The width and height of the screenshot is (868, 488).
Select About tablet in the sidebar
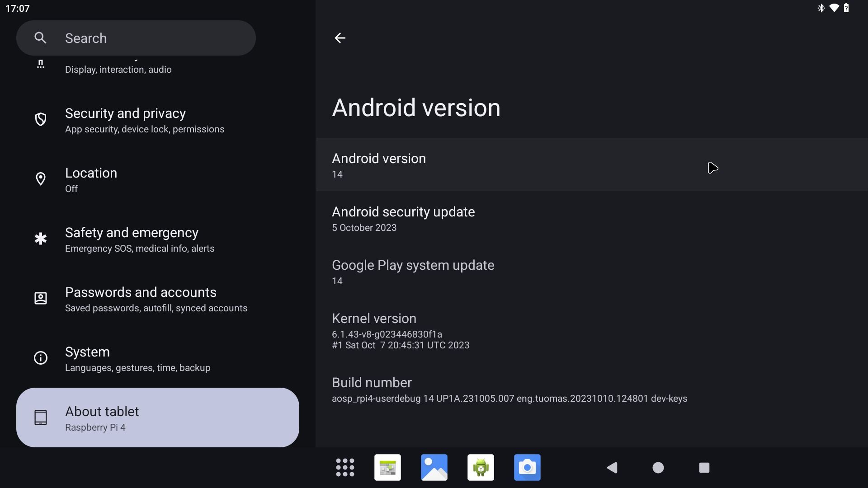coord(157,417)
